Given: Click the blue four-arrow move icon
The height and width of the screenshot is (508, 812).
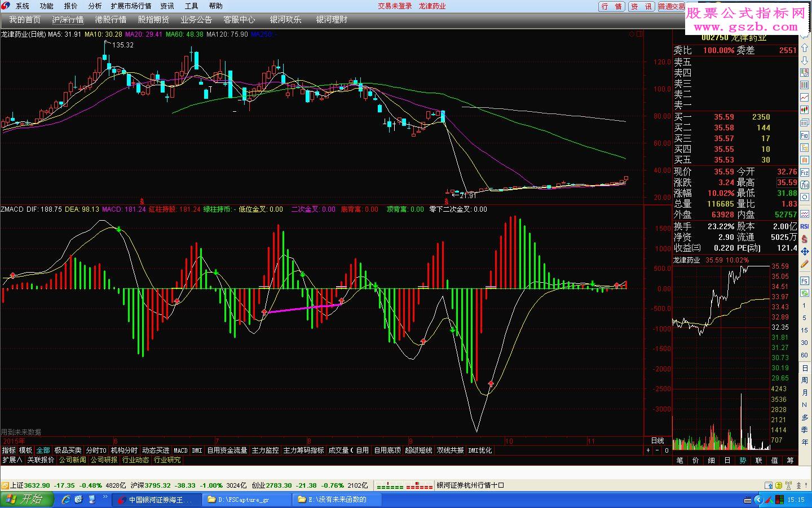Looking at the screenshot, I should tap(805, 251).
